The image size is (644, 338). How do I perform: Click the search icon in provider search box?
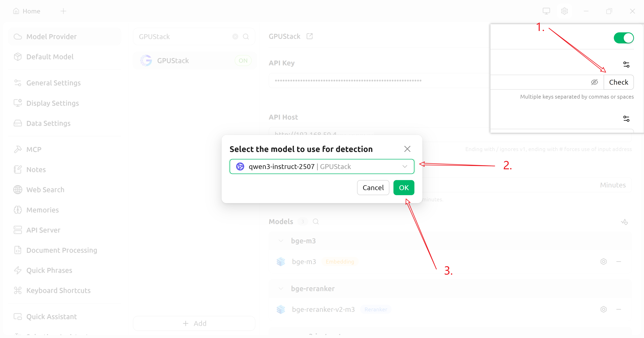point(246,37)
